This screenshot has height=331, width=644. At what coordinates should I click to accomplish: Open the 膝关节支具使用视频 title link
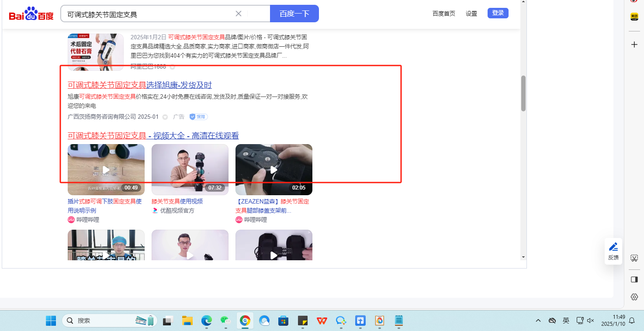coord(177,201)
